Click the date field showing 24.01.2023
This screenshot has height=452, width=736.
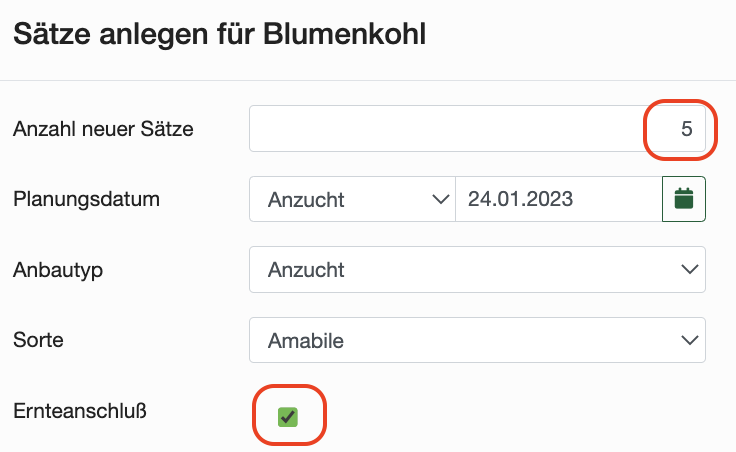click(x=559, y=199)
